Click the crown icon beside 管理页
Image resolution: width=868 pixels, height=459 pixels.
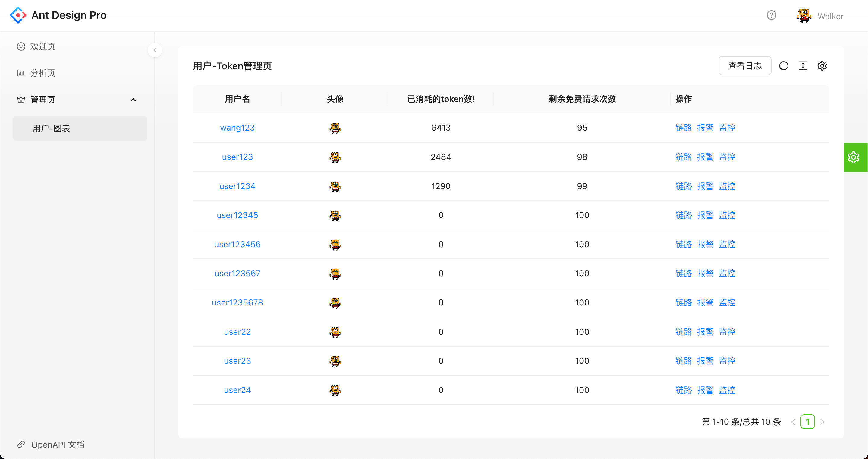21,100
